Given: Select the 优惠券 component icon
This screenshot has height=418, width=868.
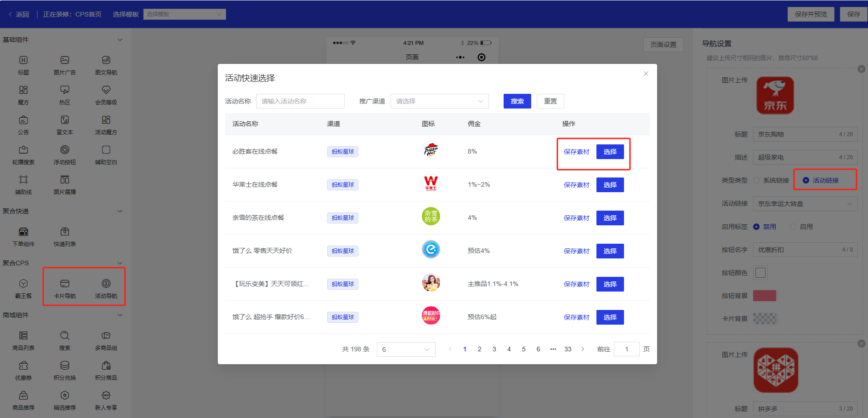Looking at the screenshot, I should point(23,366).
